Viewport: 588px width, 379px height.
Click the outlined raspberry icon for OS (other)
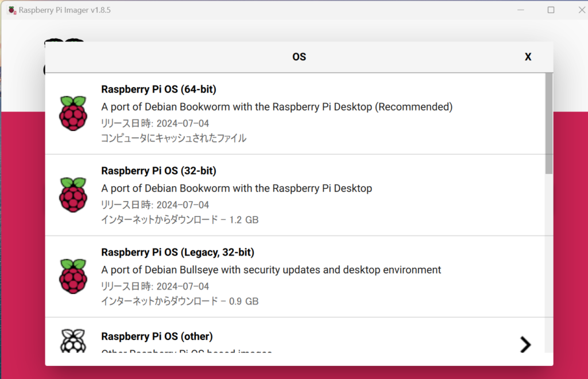tap(73, 341)
